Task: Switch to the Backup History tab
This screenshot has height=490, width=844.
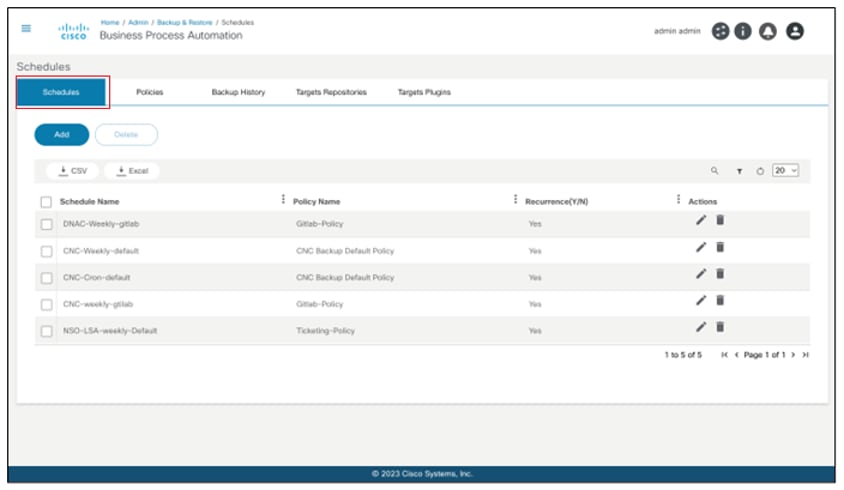Action: 238,92
